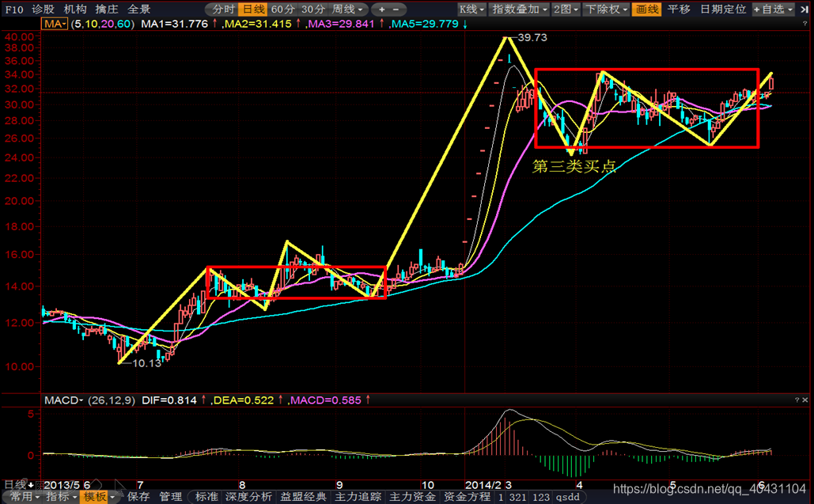Viewport: 814px width, 504px height.
Task: Switch to 全景 panorama view
Action: pyautogui.click(x=138, y=9)
